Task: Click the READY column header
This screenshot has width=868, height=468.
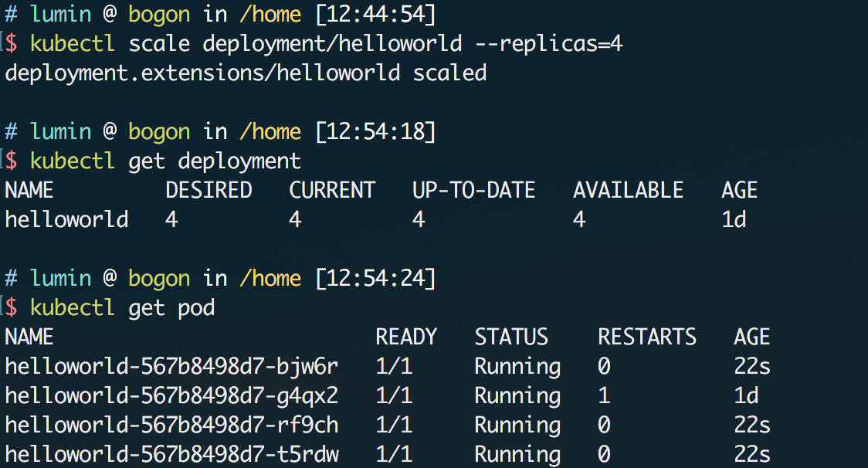Action: click(x=406, y=337)
